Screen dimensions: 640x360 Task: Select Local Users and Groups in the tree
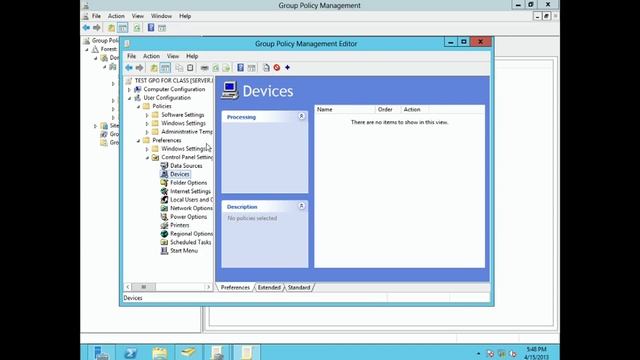[x=191, y=200]
